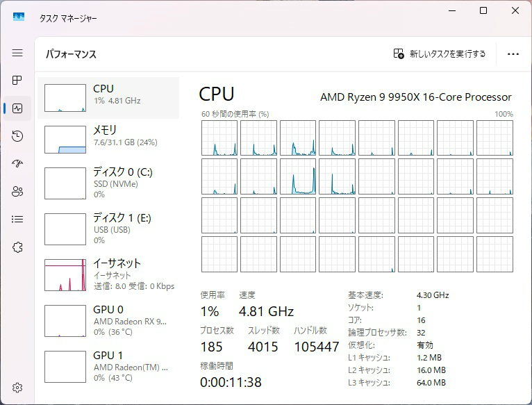
Task: Select ディスク 0 (C:) item
Action: (108, 183)
